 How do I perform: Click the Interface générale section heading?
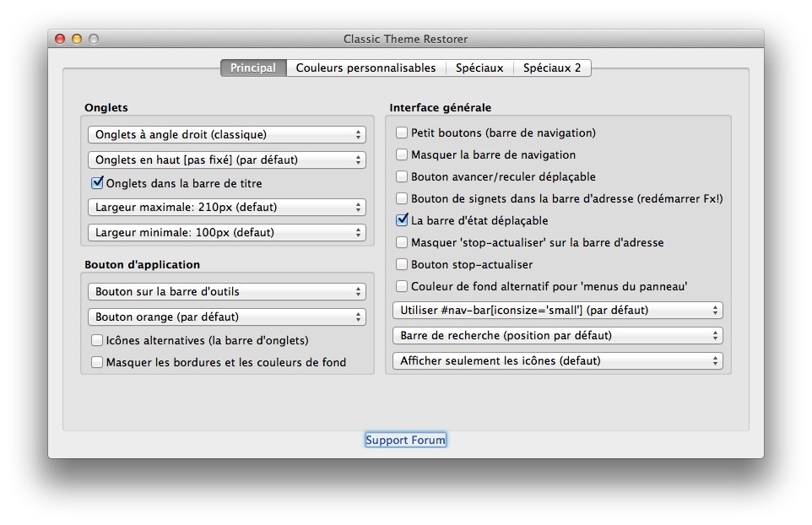coord(440,108)
